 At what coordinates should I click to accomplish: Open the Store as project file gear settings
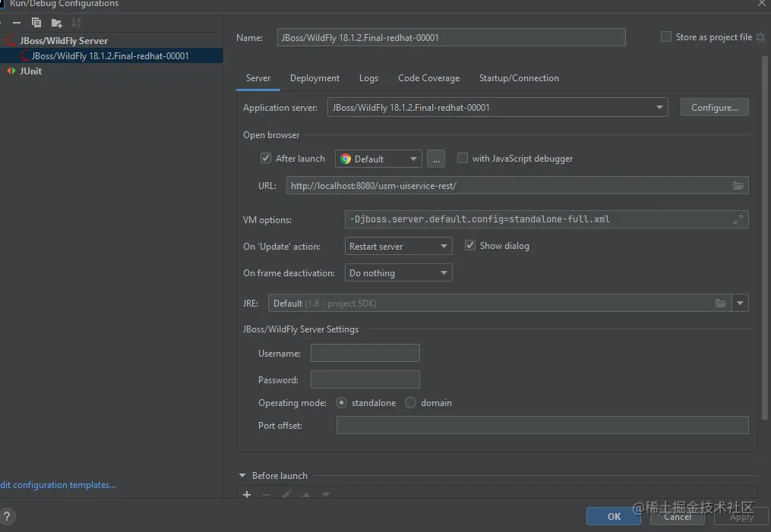click(760, 37)
